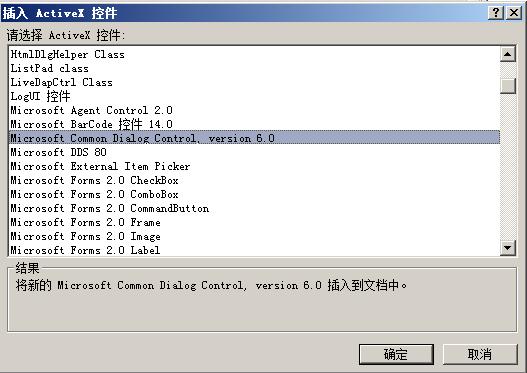This screenshot has width=527, height=373.
Task: Select ListPad class entry
Action: [x=254, y=69]
